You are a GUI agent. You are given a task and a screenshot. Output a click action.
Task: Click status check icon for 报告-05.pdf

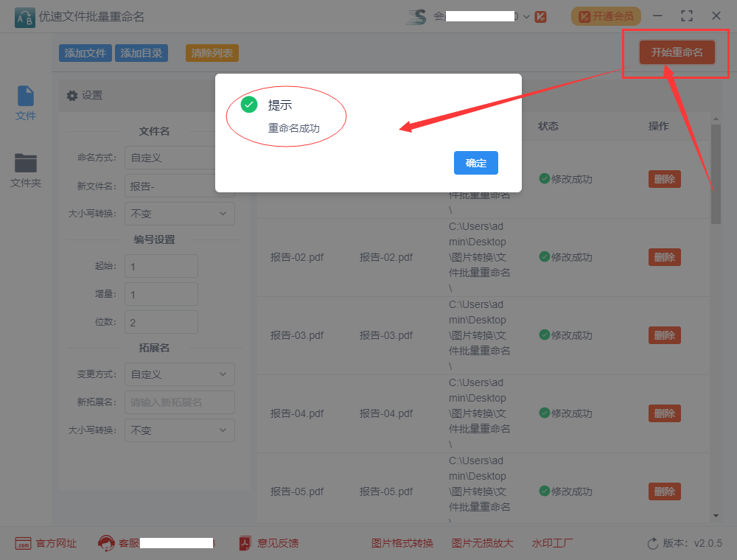coord(545,491)
